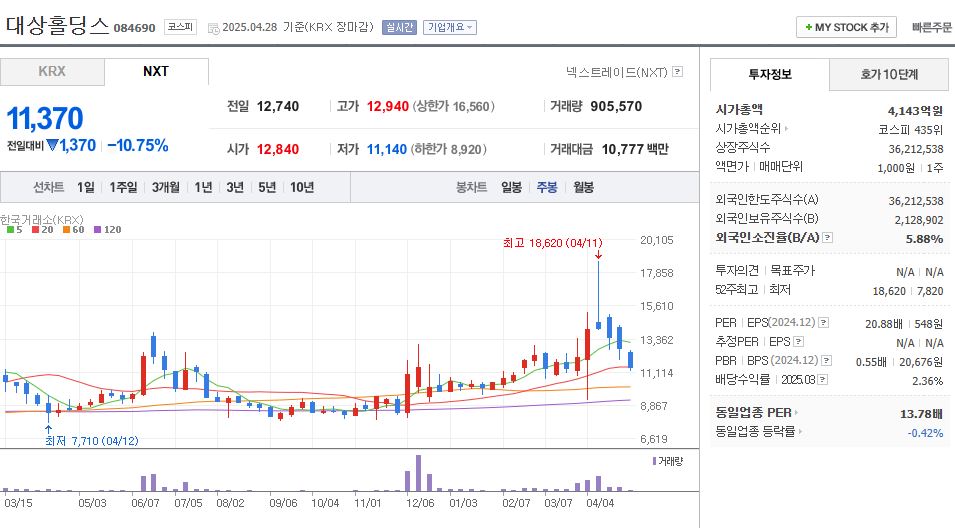Open the 호가 10단계 tab
Image resolution: width=955 pixels, height=528 pixels.
pos(889,74)
